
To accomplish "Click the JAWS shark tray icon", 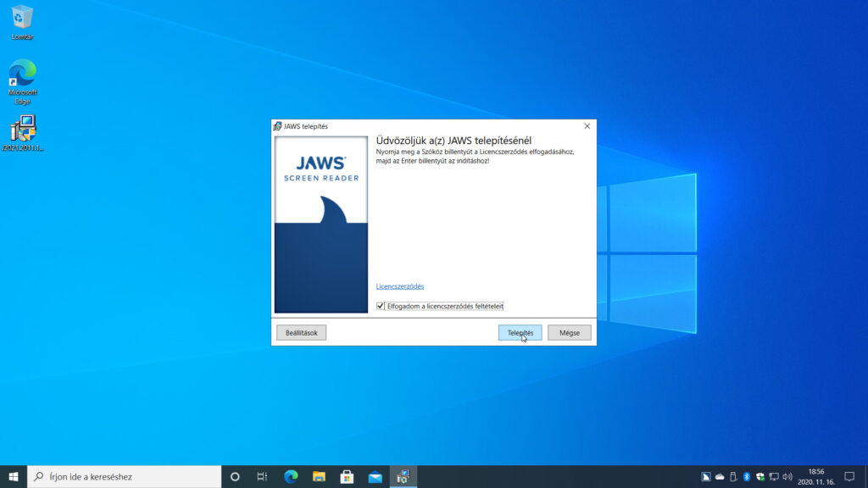I will [706, 476].
